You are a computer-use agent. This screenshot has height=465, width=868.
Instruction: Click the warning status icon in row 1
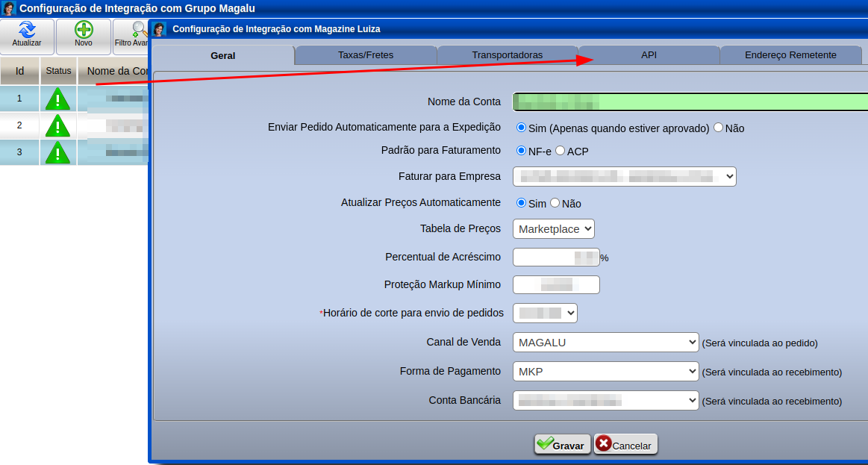(x=57, y=99)
